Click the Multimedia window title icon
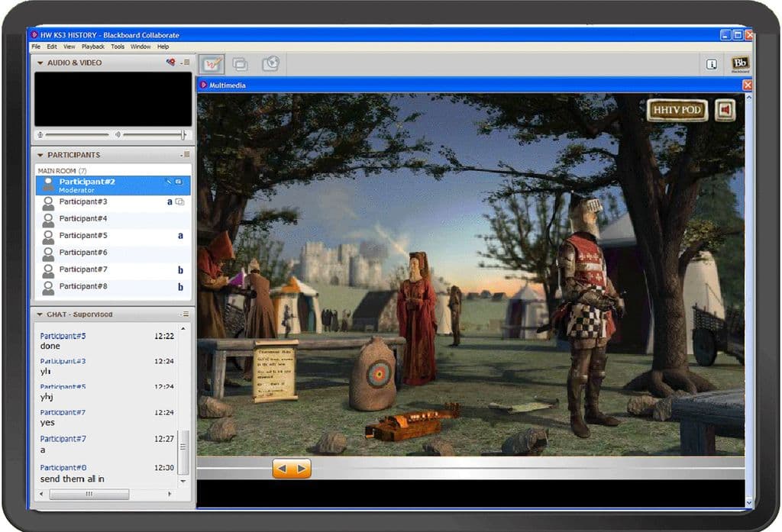Viewport: 782px width, 532px height. tap(203, 85)
